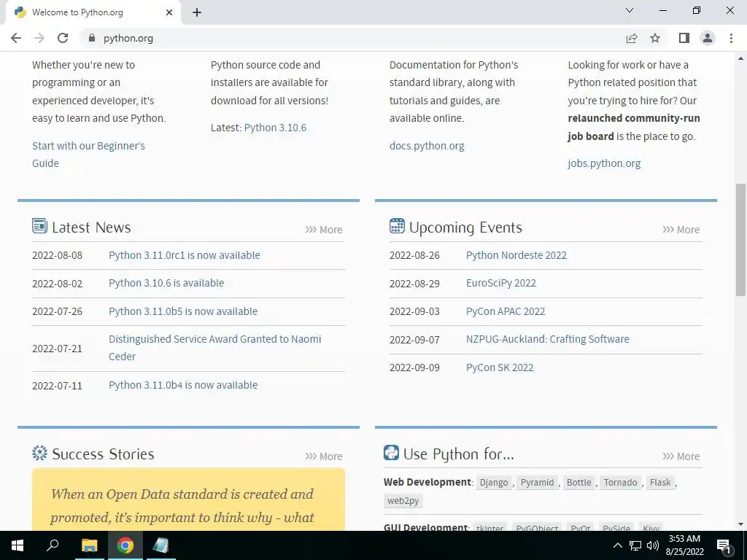Close the Welcome to Python.org tab
747x560 pixels.
[x=169, y=12]
